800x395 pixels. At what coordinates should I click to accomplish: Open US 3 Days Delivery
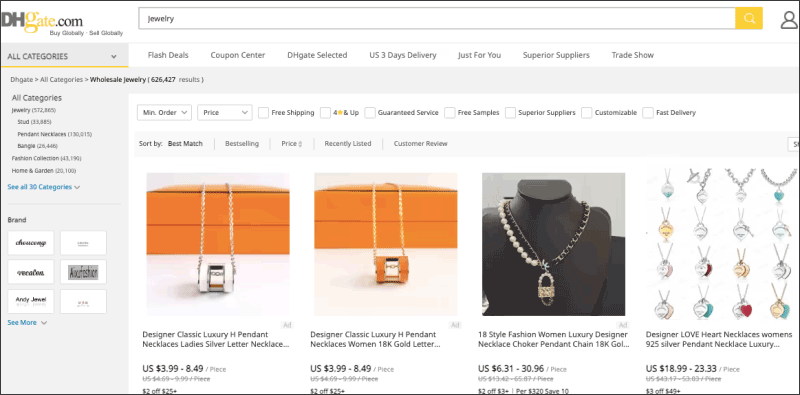click(403, 55)
